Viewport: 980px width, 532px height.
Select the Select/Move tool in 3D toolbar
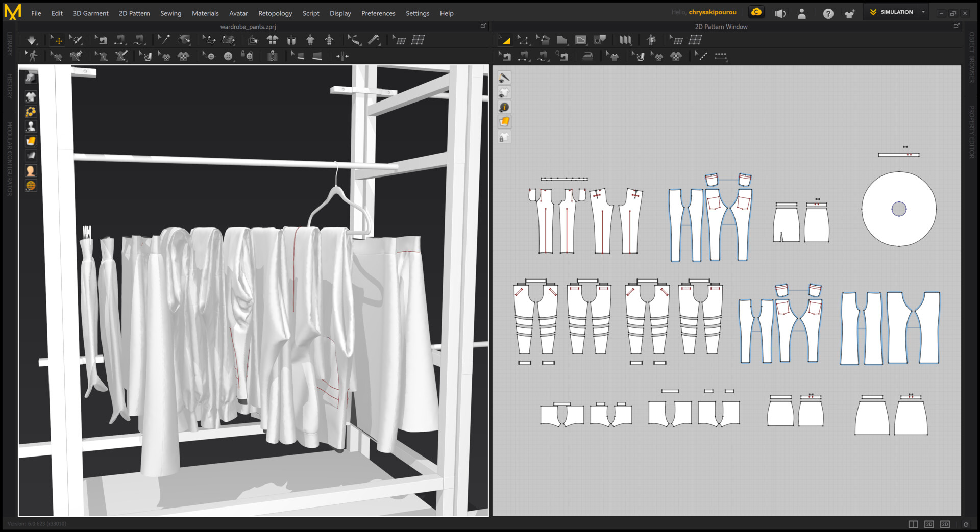(57, 40)
